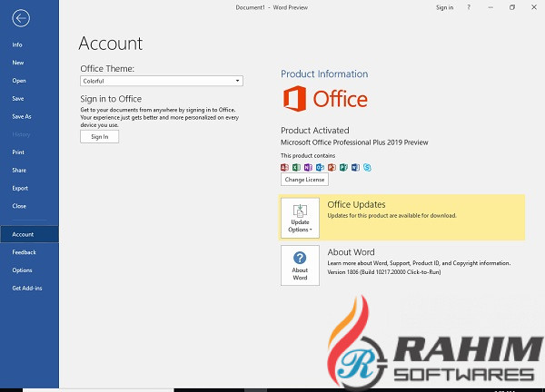The height and width of the screenshot is (392, 545).
Task: Click the Microsoft Office Professional Plus 2019 Preview text
Action: tap(354, 142)
